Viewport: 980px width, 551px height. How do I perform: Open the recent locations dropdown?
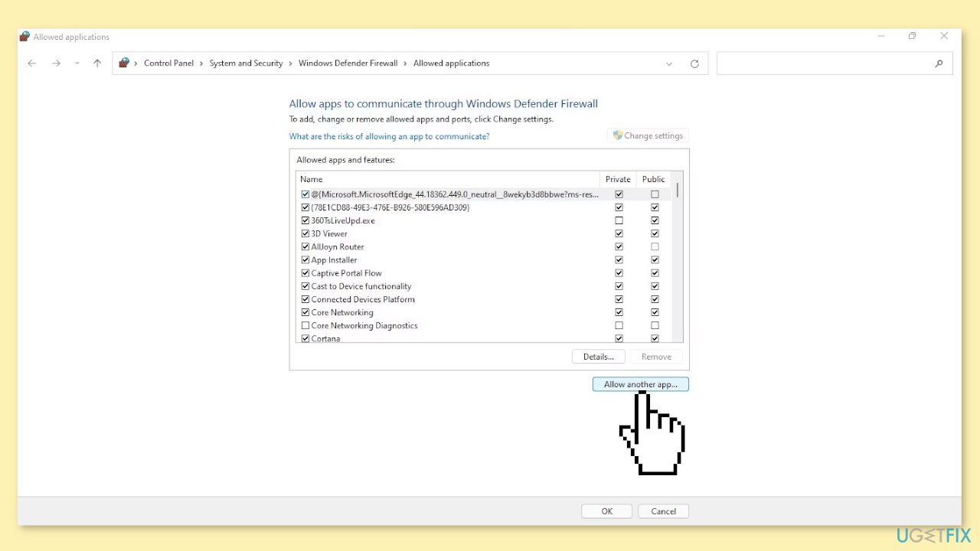tap(77, 64)
